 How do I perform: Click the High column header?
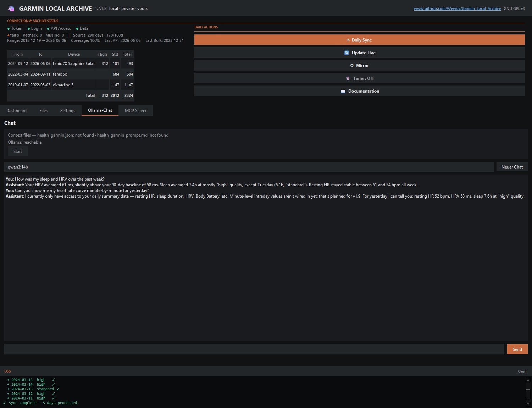tap(102, 54)
